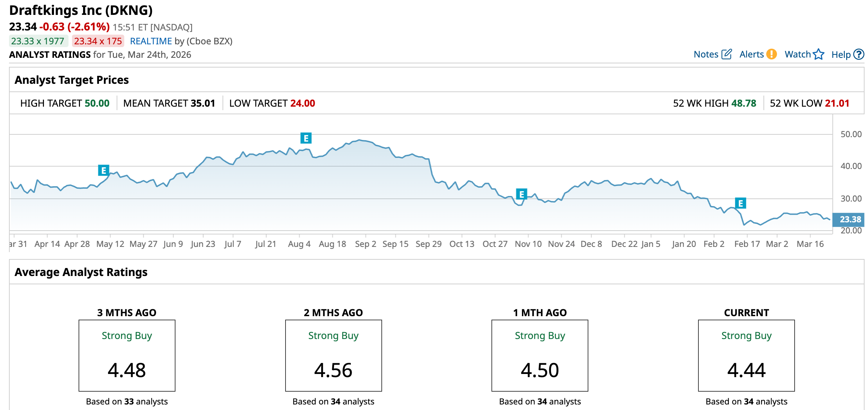Click the orange Alerts exclamation icon
The image size is (868, 410).
click(x=771, y=54)
